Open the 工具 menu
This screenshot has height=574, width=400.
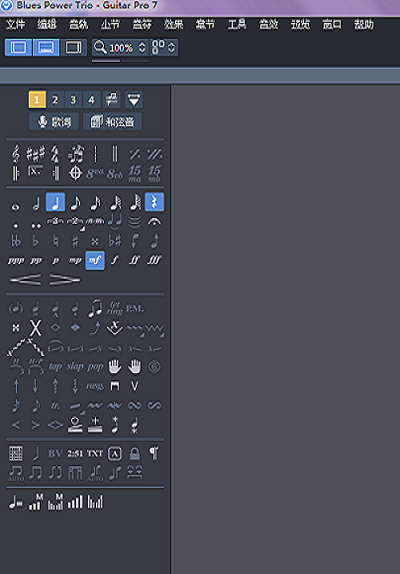click(237, 25)
